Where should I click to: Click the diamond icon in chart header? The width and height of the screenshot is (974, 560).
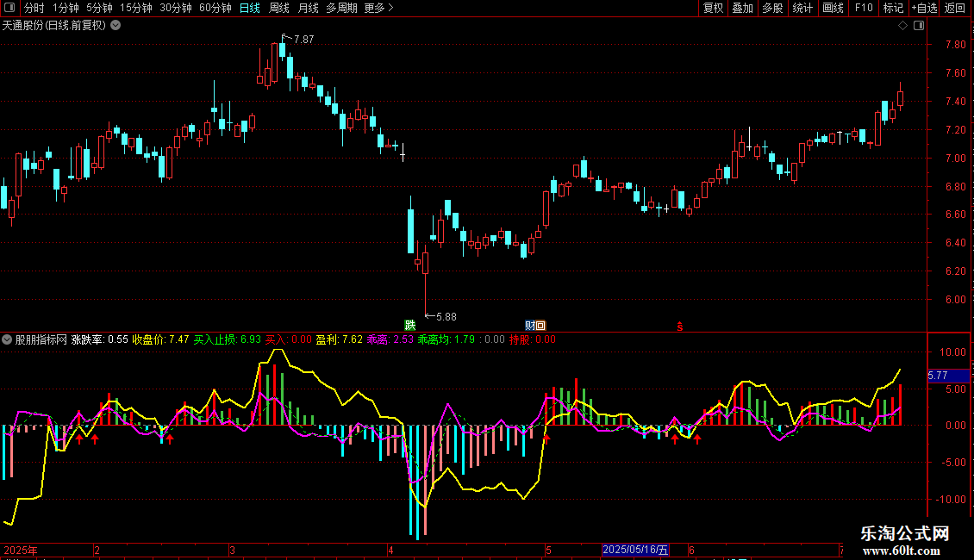click(903, 26)
